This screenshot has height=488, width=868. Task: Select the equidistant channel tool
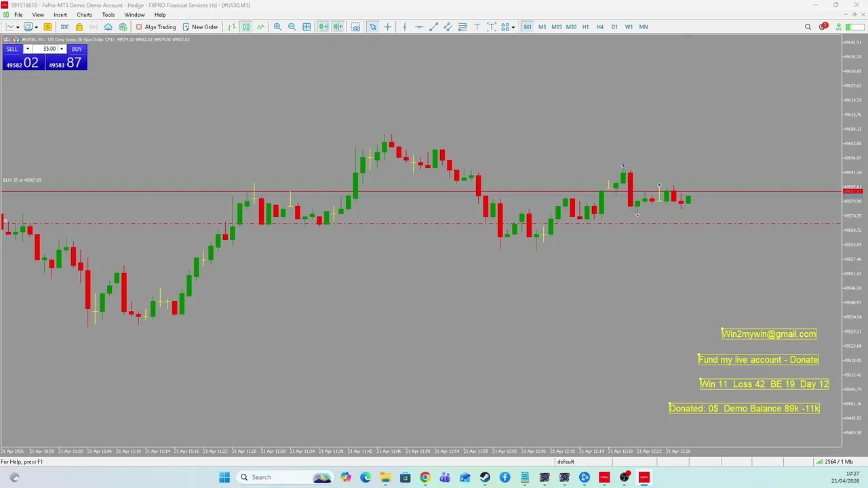pyautogui.click(x=448, y=27)
